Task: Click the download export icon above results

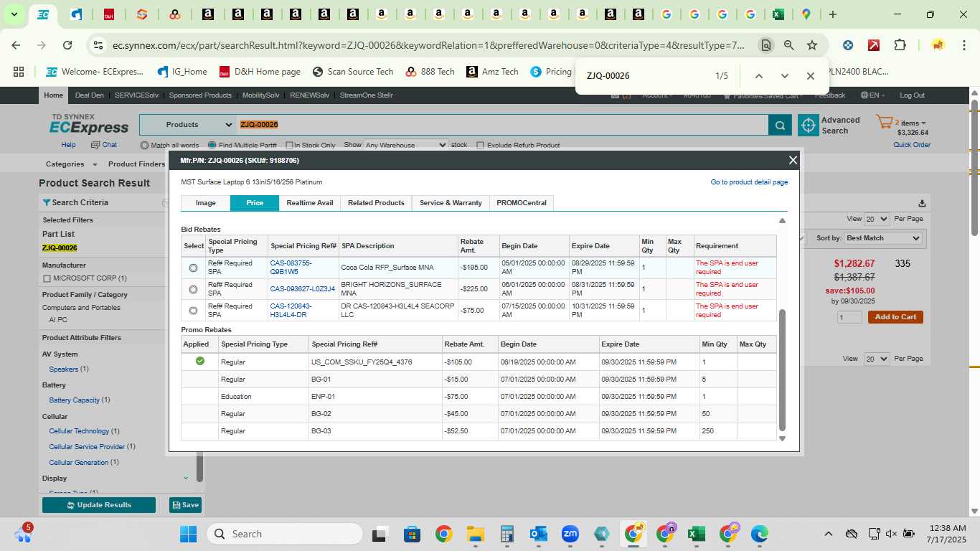Action: [x=922, y=203]
